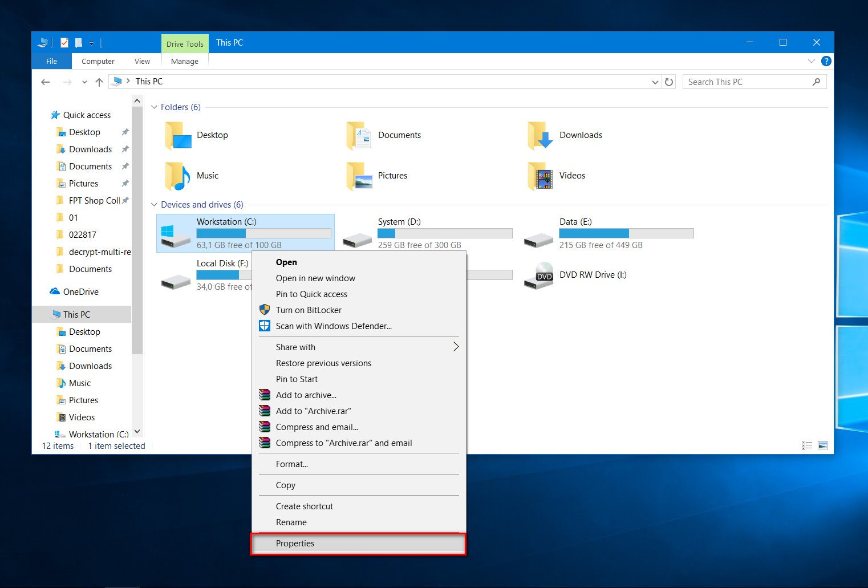Switch to Large icons view in status bar
The image size is (868, 588).
(823, 445)
